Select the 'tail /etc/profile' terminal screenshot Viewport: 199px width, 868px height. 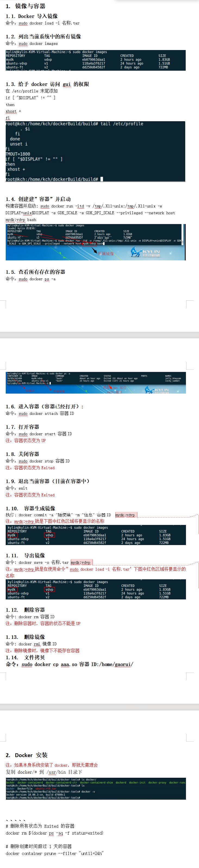pyautogui.click(x=96, y=152)
